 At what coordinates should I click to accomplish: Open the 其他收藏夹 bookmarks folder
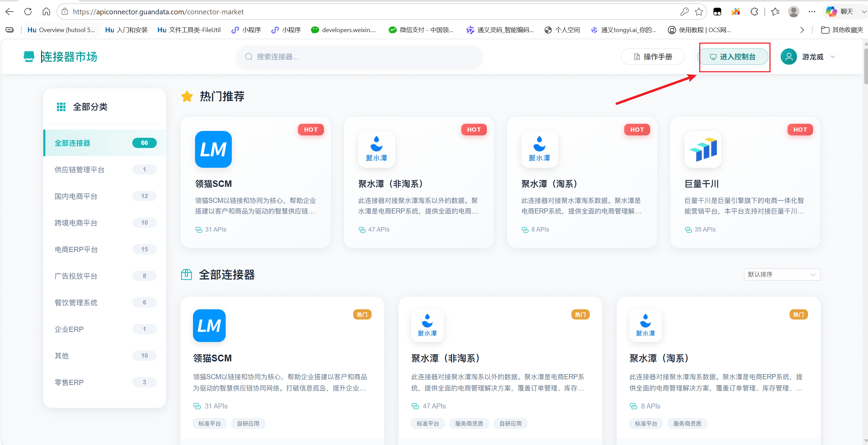coord(842,30)
